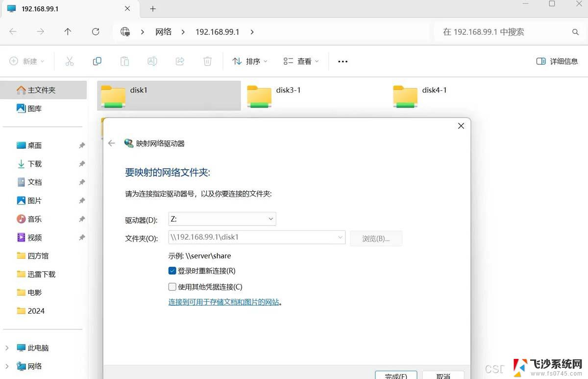Image resolution: width=588 pixels, height=379 pixels.
Task: Go up one folder level
Action: pos(68,31)
